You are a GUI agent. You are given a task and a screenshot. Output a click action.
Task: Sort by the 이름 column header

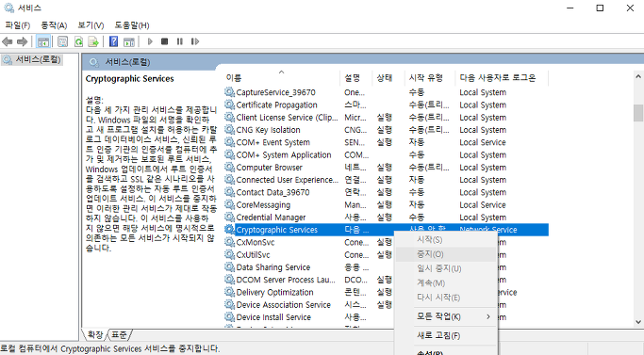click(x=281, y=77)
